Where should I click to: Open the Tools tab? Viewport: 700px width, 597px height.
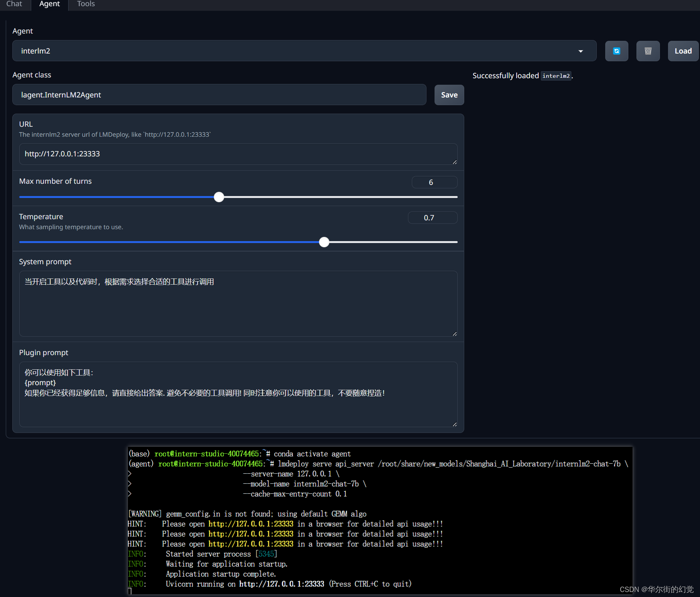[86, 4]
